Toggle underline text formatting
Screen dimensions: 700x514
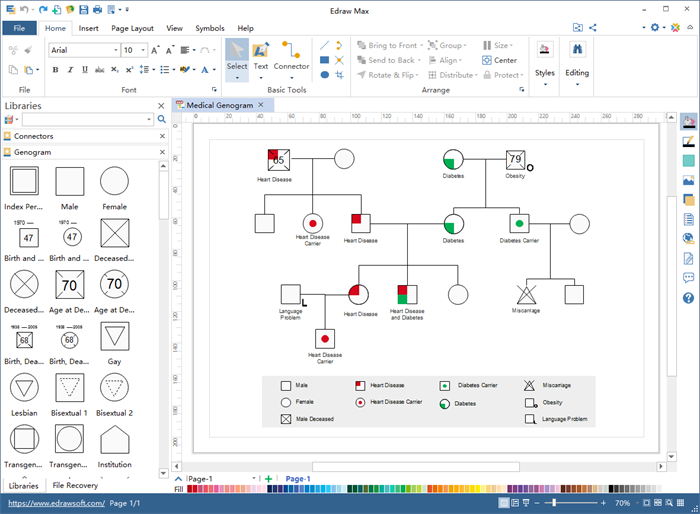(x=84, y=70)
